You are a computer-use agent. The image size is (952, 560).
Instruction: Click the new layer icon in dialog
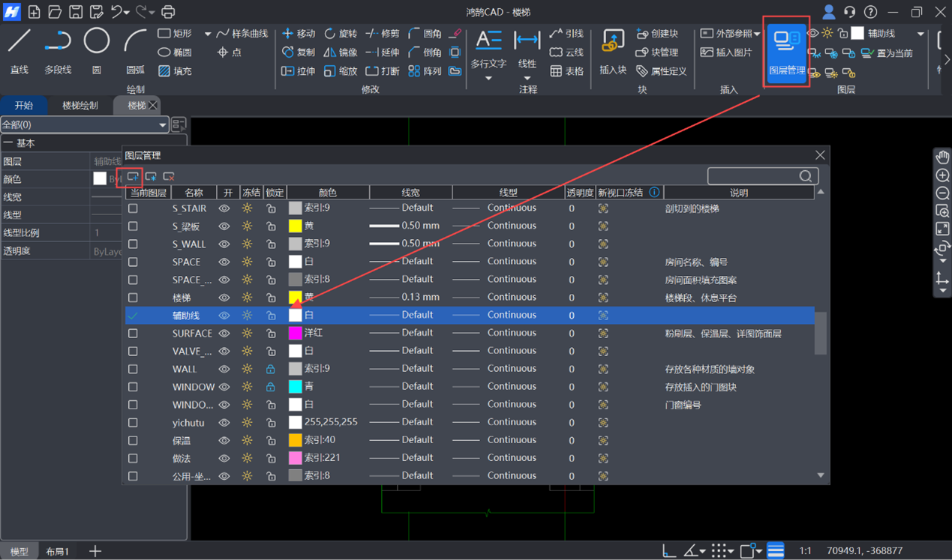[134, 176]
